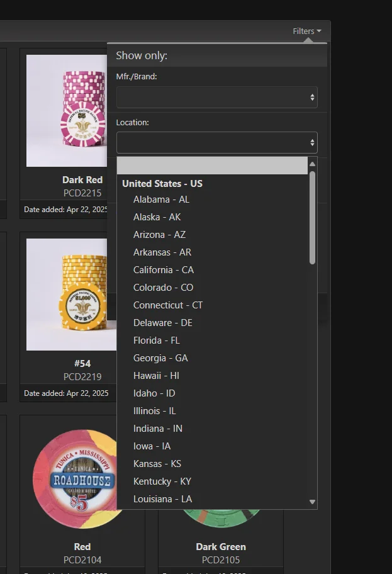Image resolution: width=392 pixels, height=574 pixels.
Task: Click the PCD2105 item code
Action: 221,560
